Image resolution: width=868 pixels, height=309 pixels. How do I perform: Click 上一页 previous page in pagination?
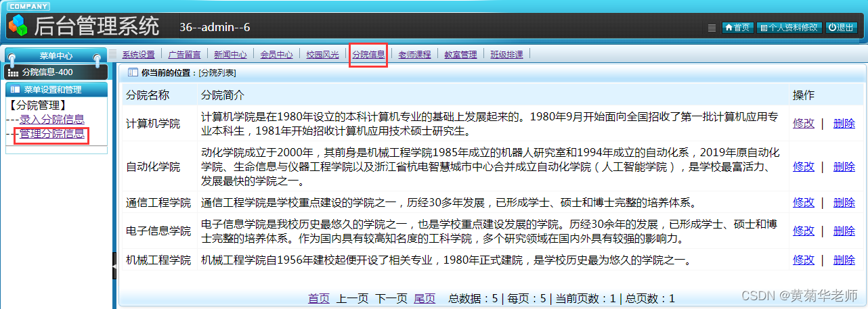(x=353, y=298)
